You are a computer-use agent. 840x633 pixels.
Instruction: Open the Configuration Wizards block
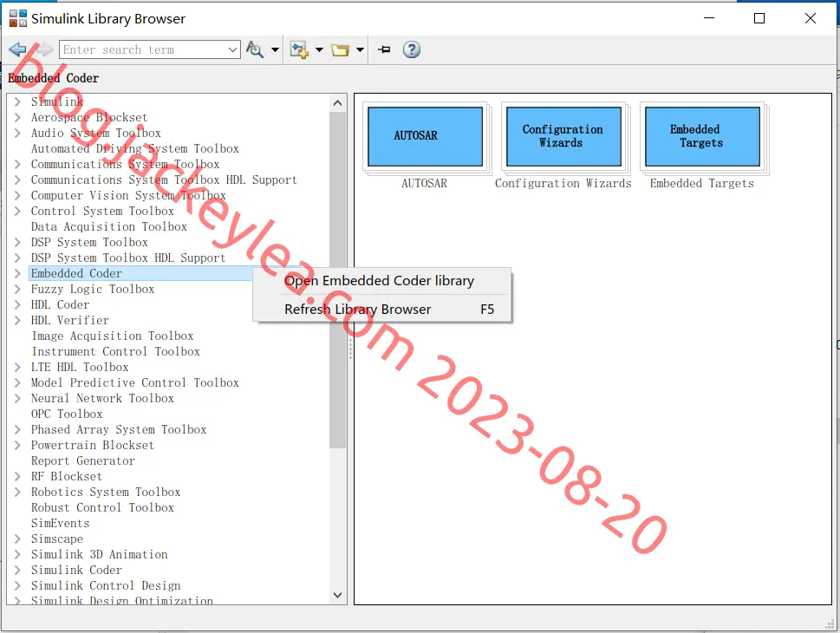(x=563, y=137)
